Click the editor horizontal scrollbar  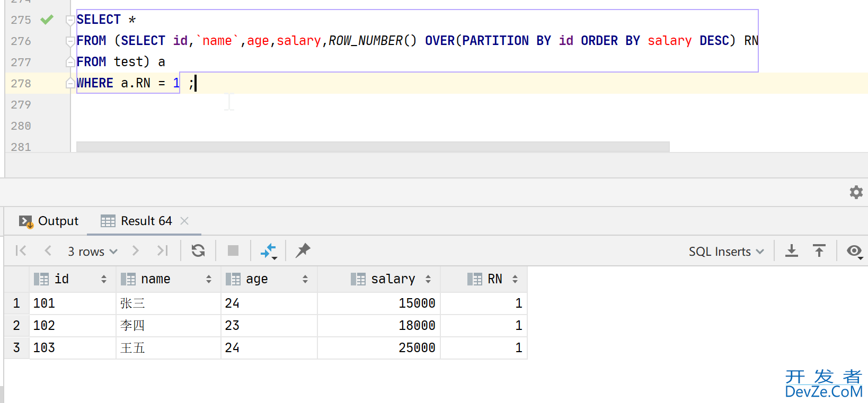pyautogui.click(x=373, y=147)
